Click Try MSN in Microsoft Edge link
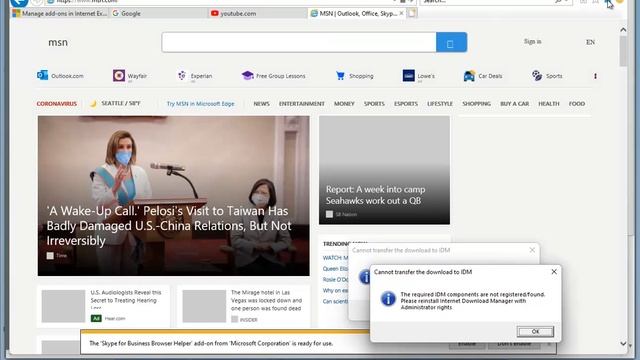Image resolution: width=640 pixels, height=360 pixels. pos(200,104)
